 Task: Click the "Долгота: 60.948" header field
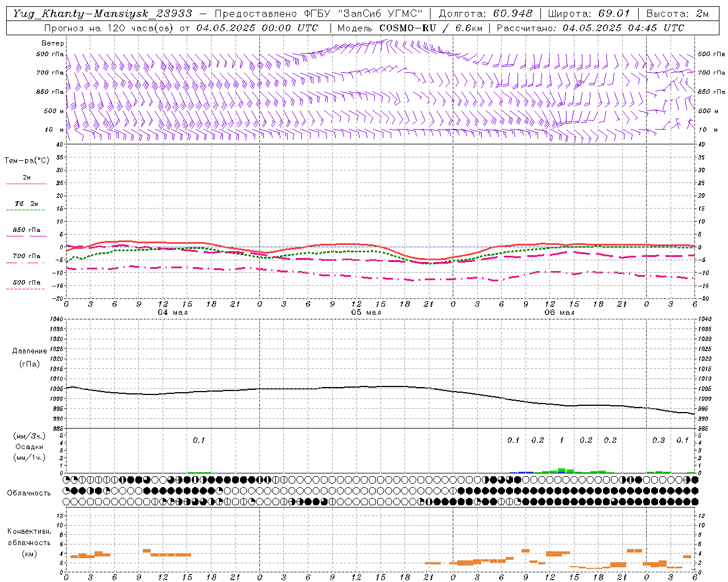486,14
